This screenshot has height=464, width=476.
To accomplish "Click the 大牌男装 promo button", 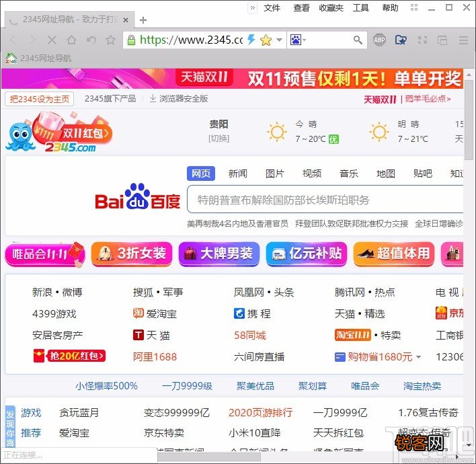I will point(219,254).
